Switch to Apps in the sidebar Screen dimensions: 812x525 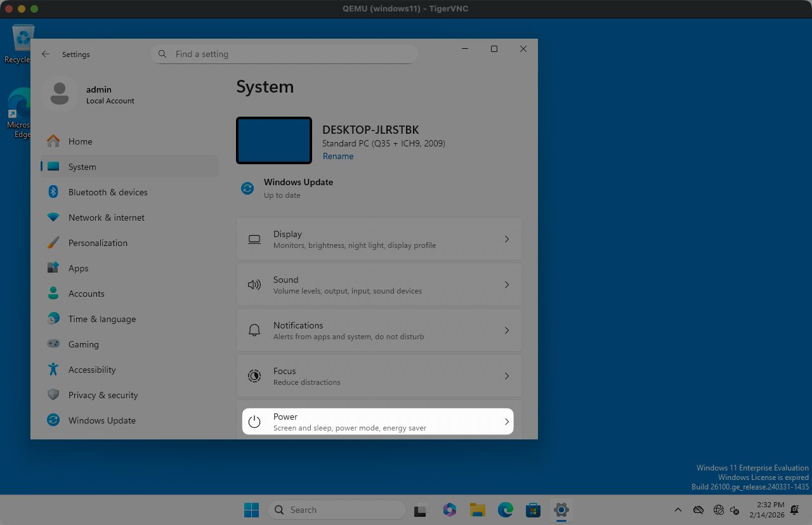(78, 268)
